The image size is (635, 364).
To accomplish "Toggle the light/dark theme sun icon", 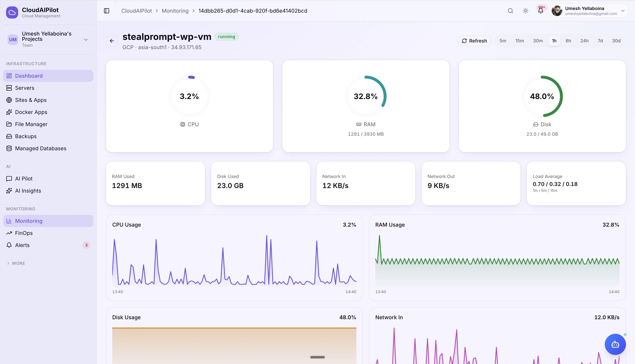I will tap(526, 11).
